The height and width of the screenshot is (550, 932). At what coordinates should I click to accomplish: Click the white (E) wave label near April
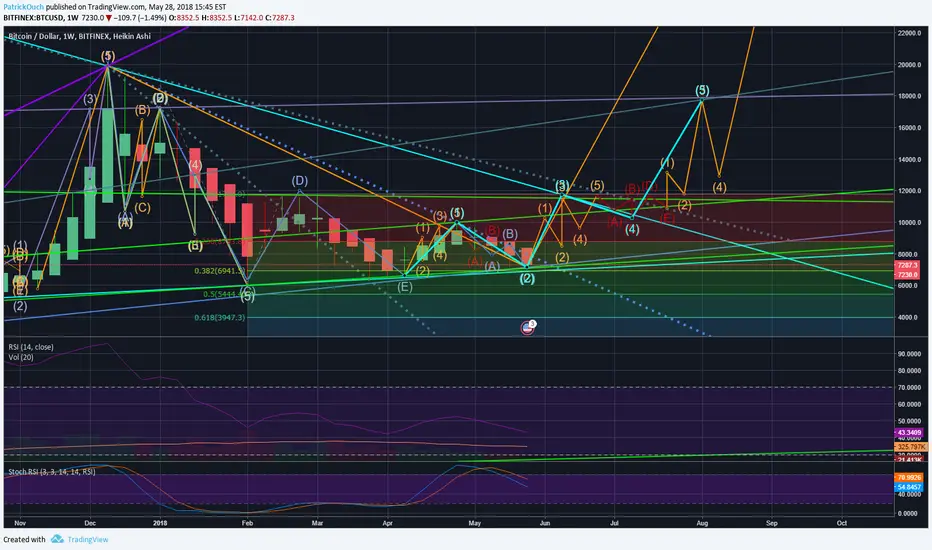[x=405, y=287]
